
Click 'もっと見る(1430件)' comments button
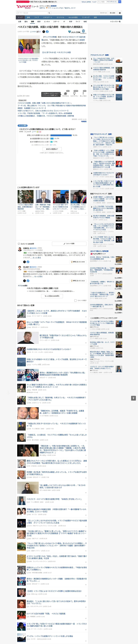tap(52, 296)
